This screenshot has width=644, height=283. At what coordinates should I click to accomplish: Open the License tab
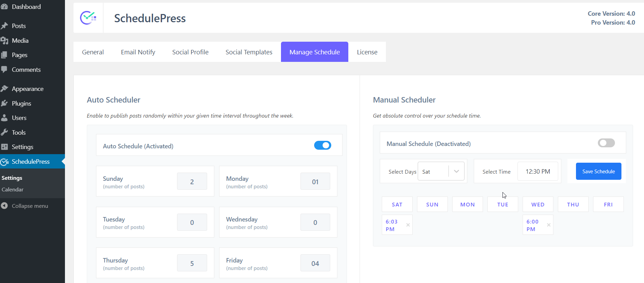click(x=367, y=52)
